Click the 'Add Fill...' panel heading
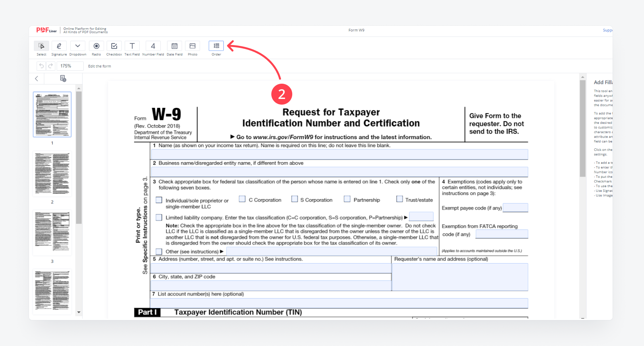 coord(603,82)
